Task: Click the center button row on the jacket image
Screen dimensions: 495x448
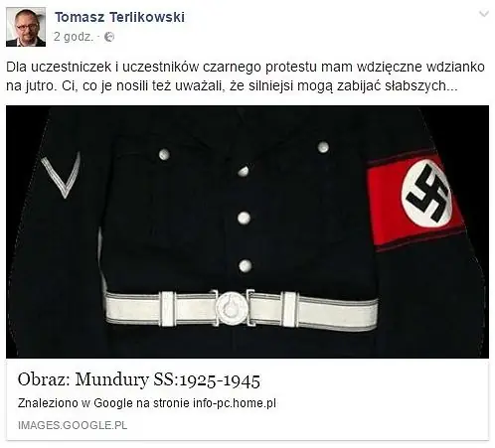Action: [245, 218]
